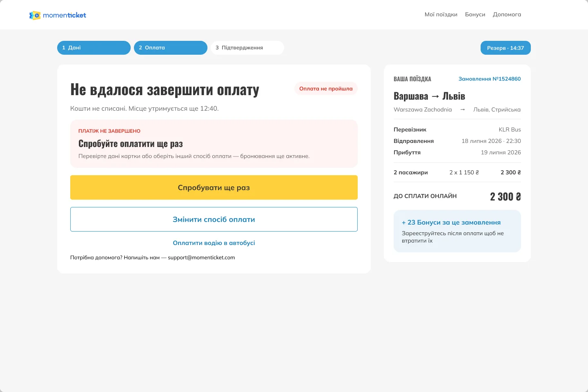Click the Оплата не пройшла status badge
The height and width of the screenshot is (392, 588).
pyautogui.click(x=326, y=89)
